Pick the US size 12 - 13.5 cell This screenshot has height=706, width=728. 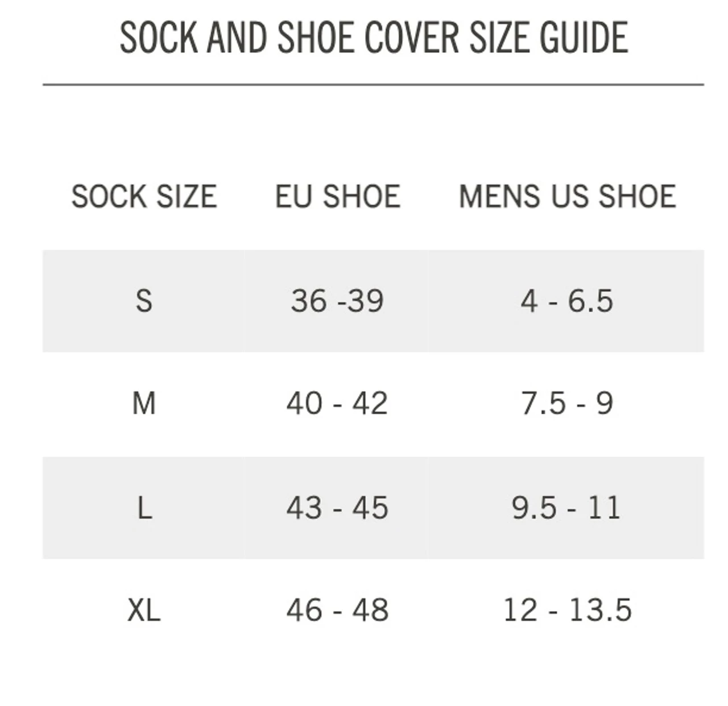tap(567, 611)
